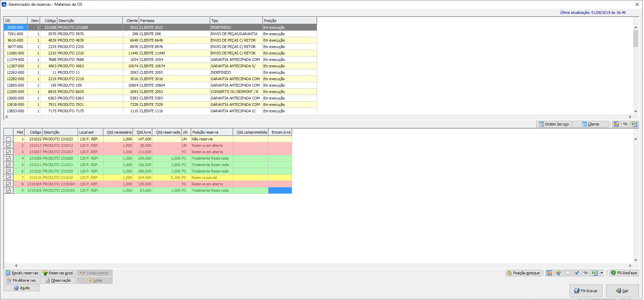
Task: Click the 'Reserva parcial' cell
Action: 212,178
